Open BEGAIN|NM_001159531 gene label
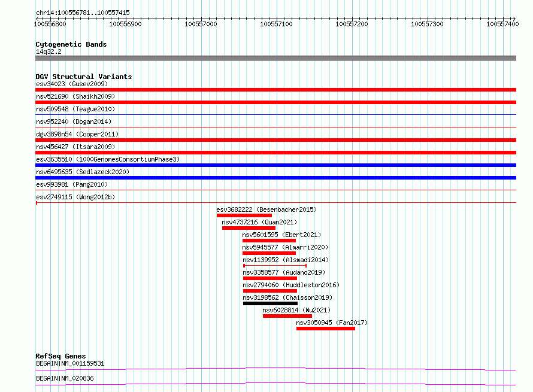Viewport: 533px width, 392px height. tap(70, 363)
